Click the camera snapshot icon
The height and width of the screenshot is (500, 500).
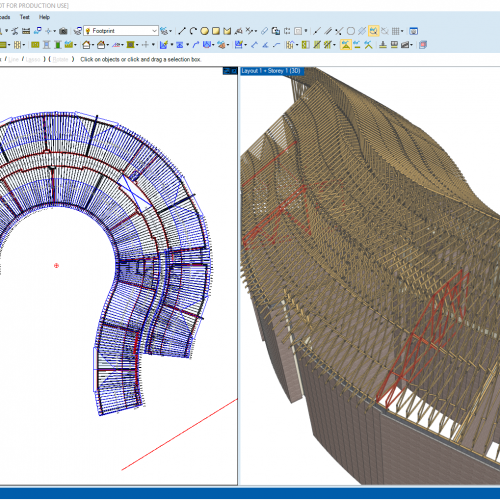pos(63,31)
